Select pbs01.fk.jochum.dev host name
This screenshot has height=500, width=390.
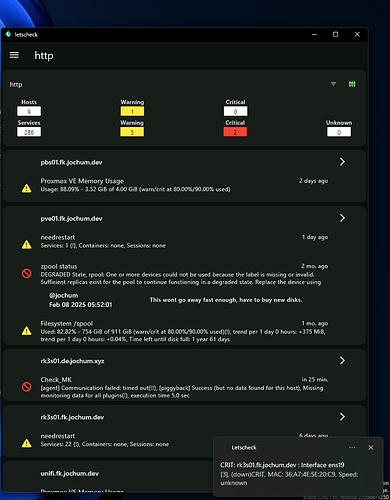click(71, 162)
